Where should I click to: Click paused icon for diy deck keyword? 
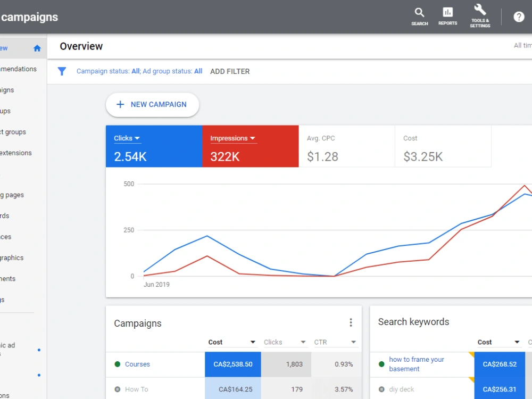[381, 389]
